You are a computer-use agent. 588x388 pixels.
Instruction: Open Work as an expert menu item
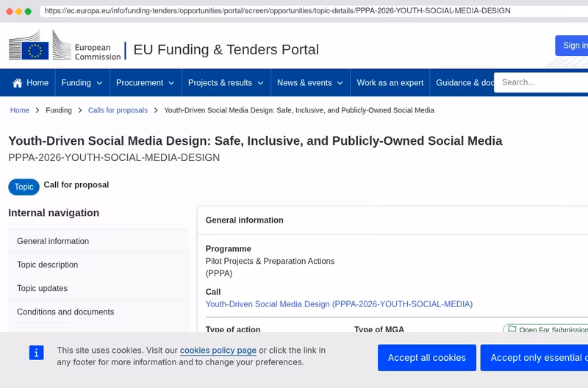tap(390, 83)
